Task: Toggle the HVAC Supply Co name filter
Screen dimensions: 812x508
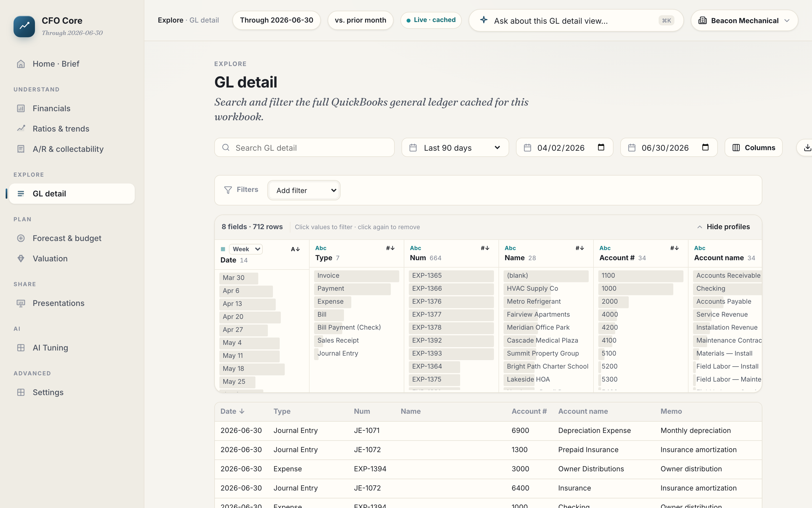Action: click(546, 289)
